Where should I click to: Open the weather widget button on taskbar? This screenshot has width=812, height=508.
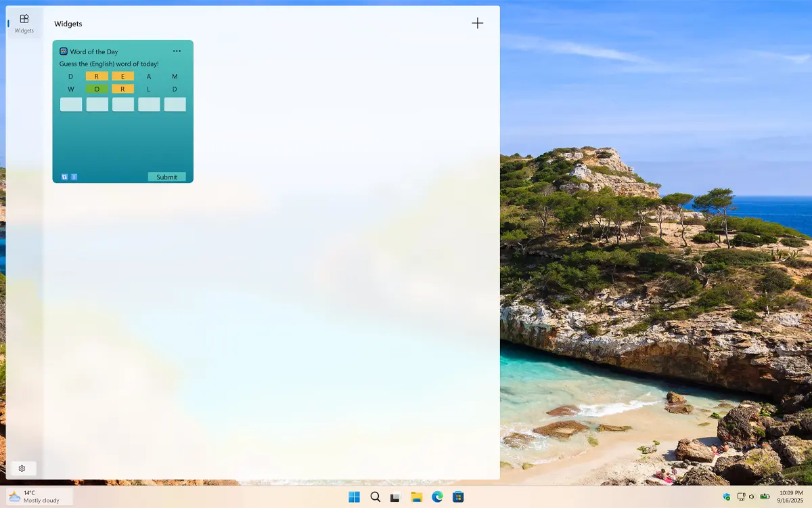[x=39, y=496]
